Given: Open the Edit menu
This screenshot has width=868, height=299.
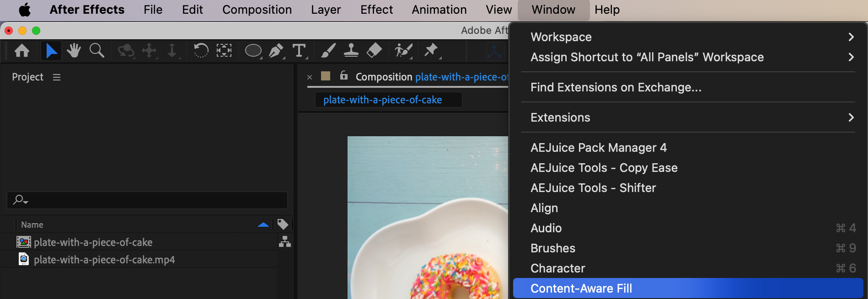Looking at the screenshot, I should [192, 10].
